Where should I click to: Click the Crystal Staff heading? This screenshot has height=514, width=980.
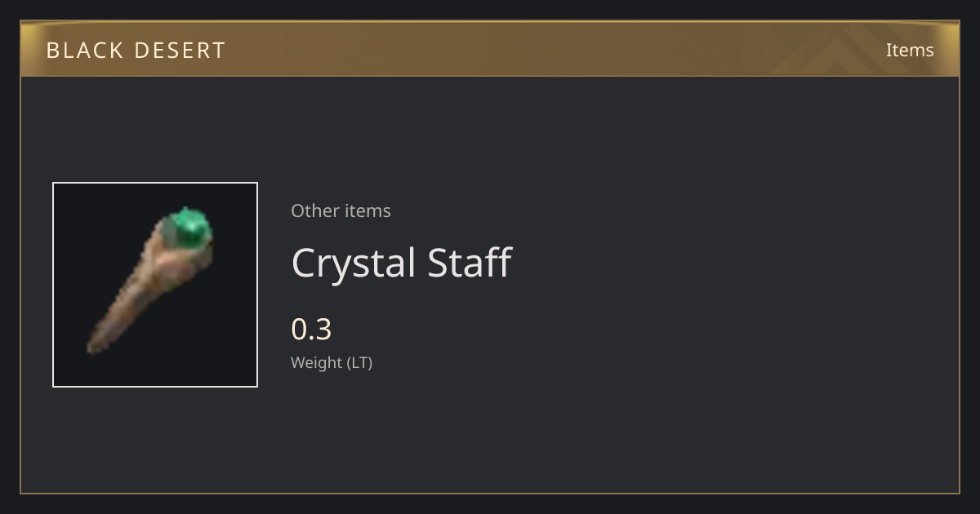click(x=401, y=263)
